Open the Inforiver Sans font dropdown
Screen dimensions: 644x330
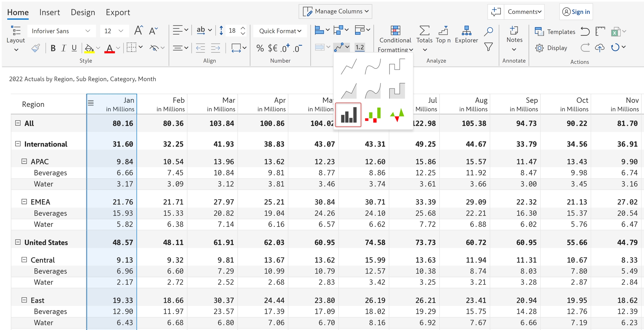(x=61, y=31)
